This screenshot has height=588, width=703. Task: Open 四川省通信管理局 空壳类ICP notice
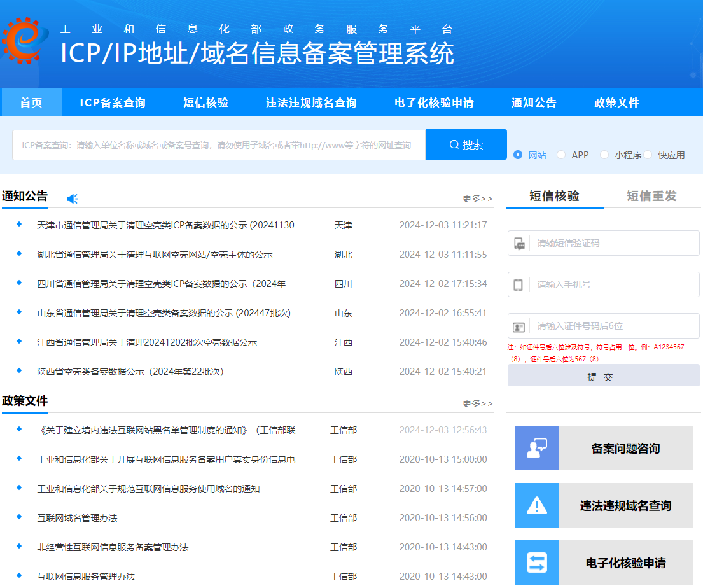162,283
